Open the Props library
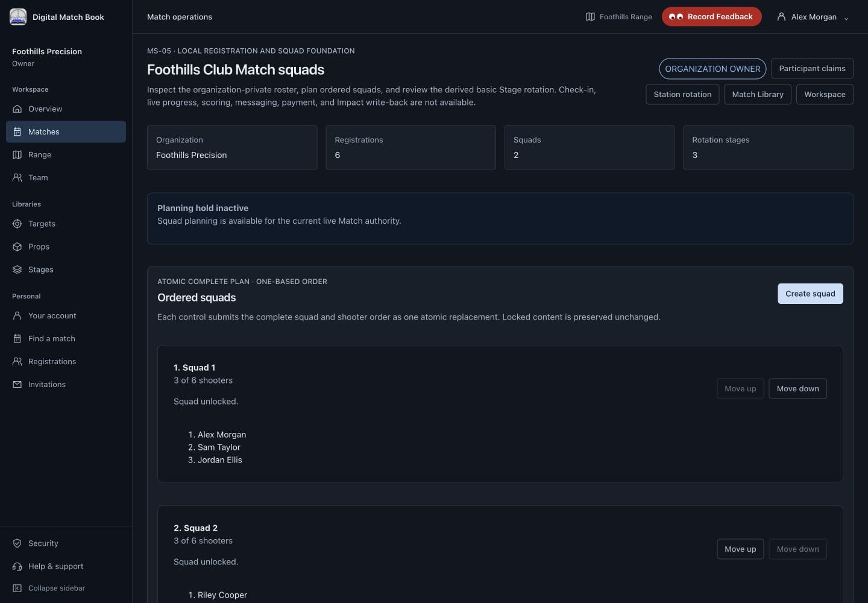Screen dimensions: 868x603 click(66, 247)
